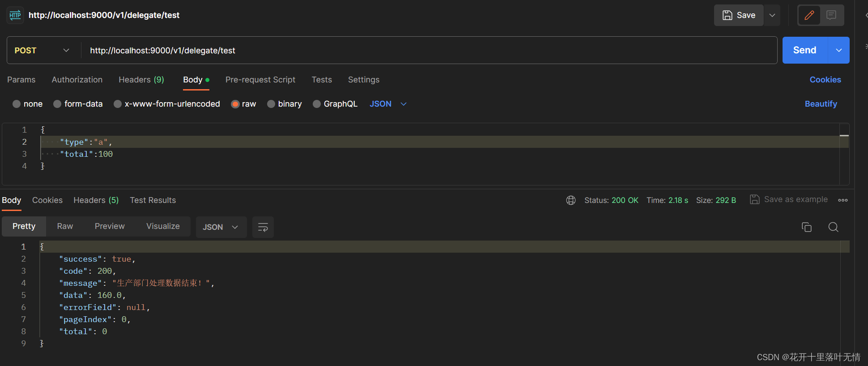This screenshot has height=366, width=868.
Task: Click the request title at top
Action: point(104,15)
